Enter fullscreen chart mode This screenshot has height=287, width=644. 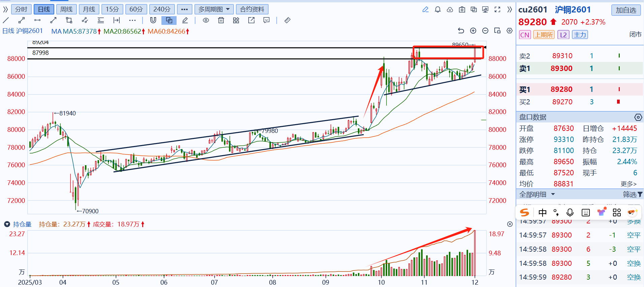click(x=497, y=9)
